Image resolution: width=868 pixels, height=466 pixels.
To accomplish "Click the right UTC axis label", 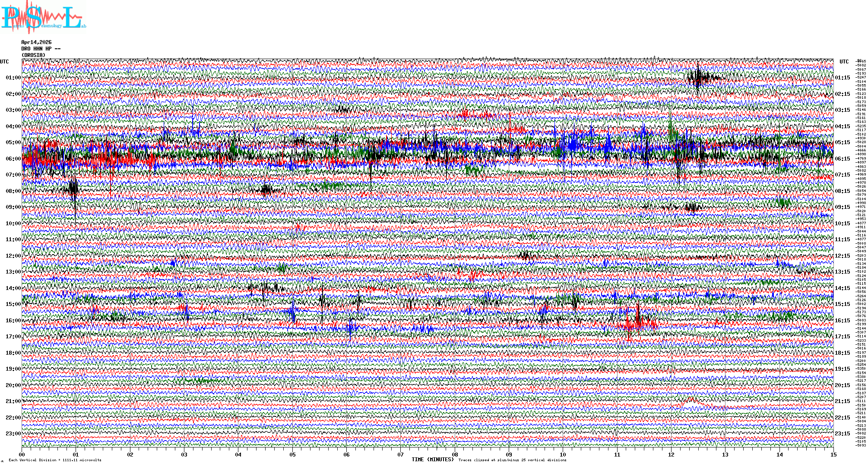I will click(844, 62).
